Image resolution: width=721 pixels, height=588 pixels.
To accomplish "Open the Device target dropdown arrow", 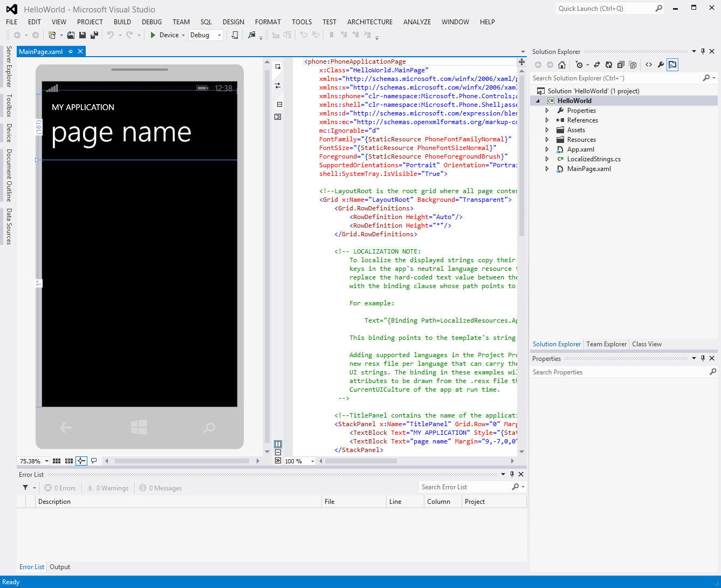I will point(183,35).
